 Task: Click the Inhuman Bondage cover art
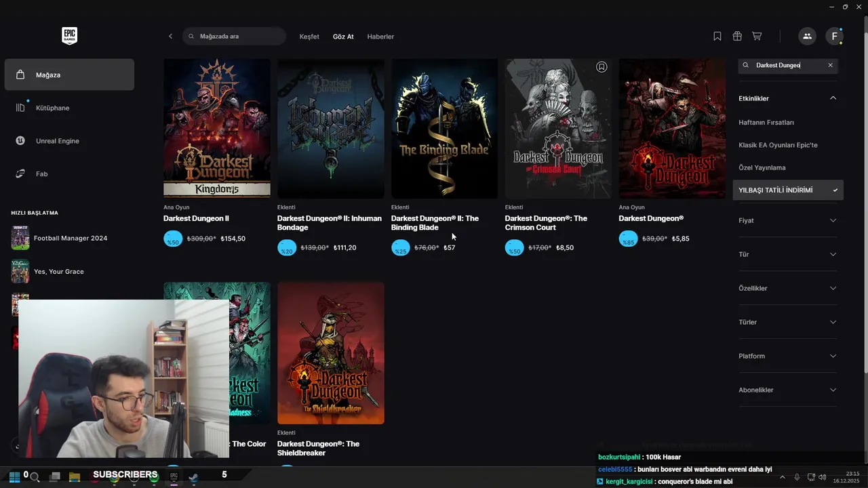[331, 129]
